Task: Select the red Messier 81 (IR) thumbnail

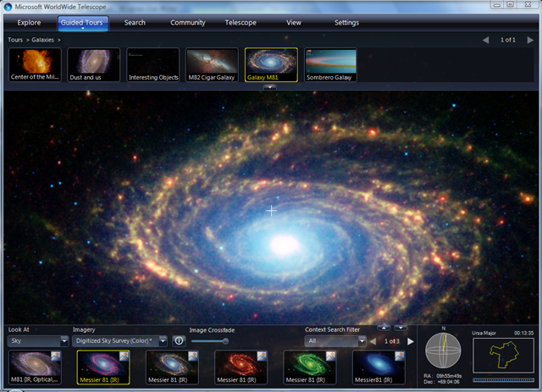Action: tap(241, 367)
